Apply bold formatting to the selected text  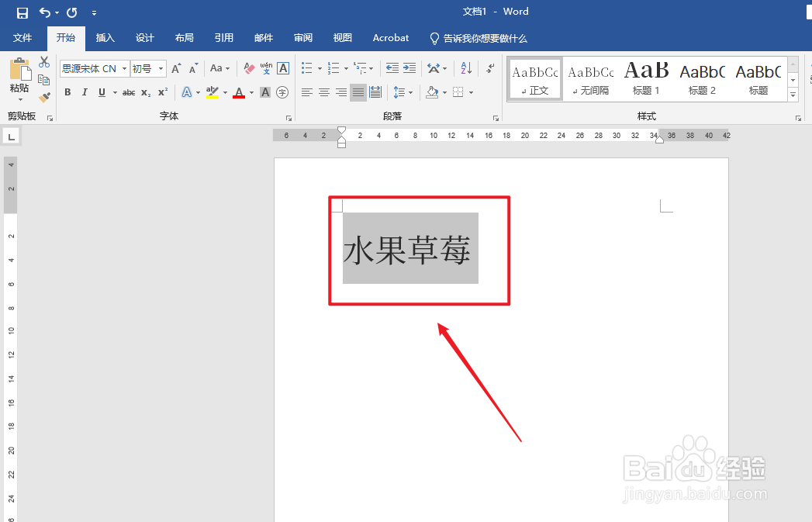(x=67, y=92)
